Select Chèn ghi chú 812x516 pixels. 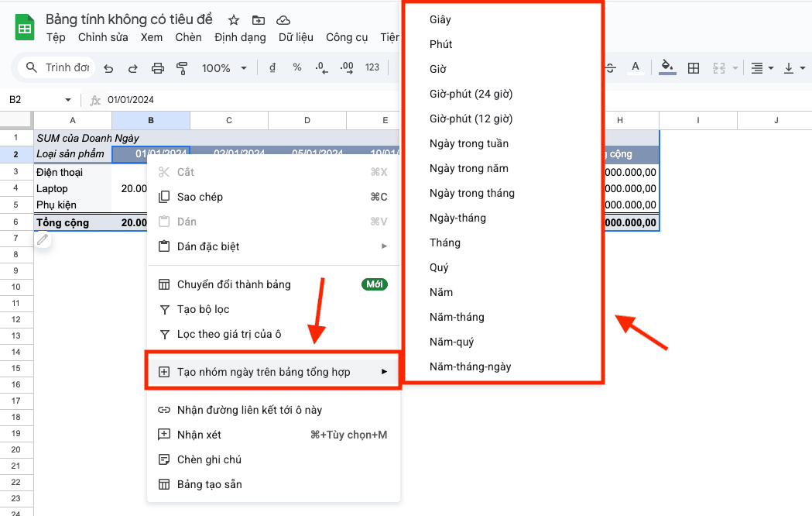[273, 459]
